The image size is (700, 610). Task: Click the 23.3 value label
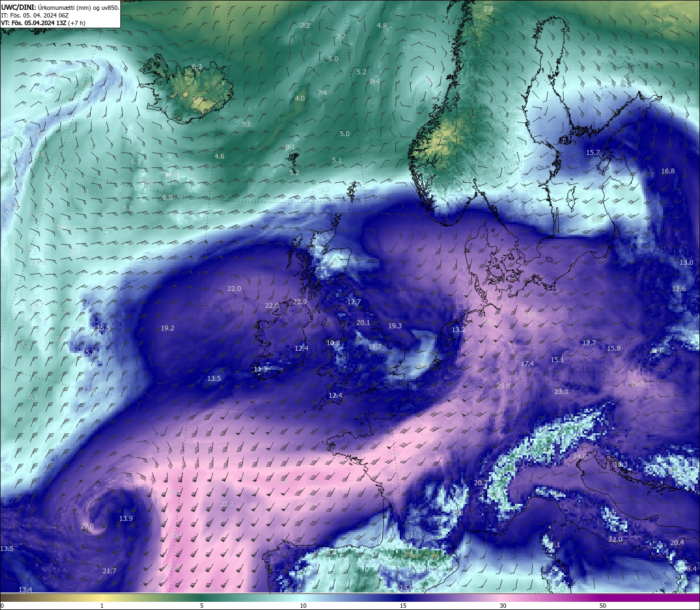561,392
